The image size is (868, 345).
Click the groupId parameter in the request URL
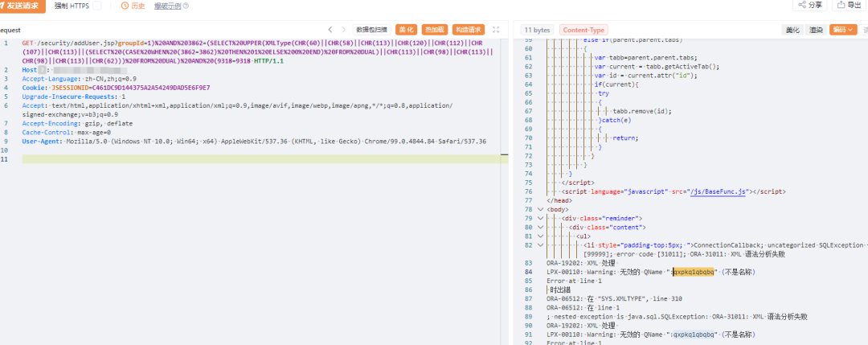pos(129,43)
